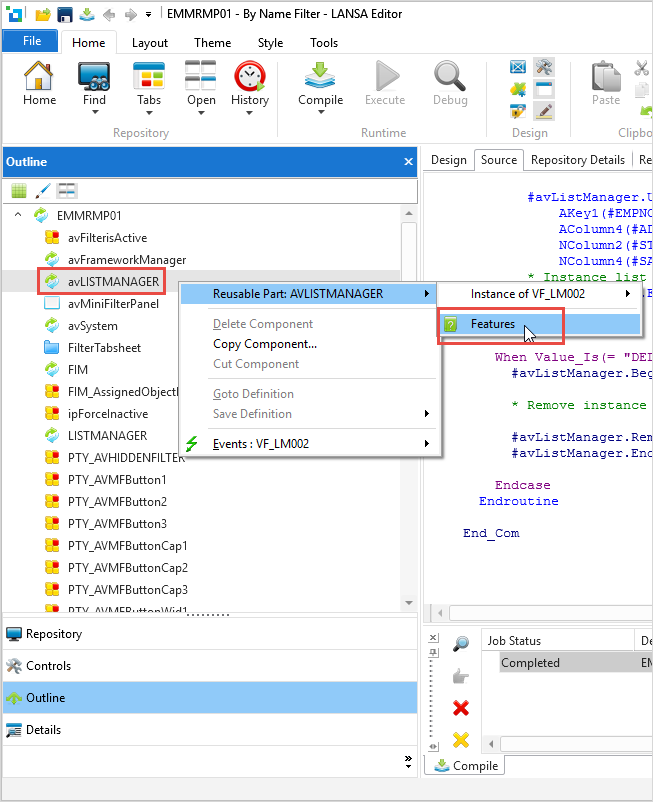The width and height of the screenshot is (653, 802).
Task: Collapse the EMMRMP01 tree node
Action: click(18, 215)
